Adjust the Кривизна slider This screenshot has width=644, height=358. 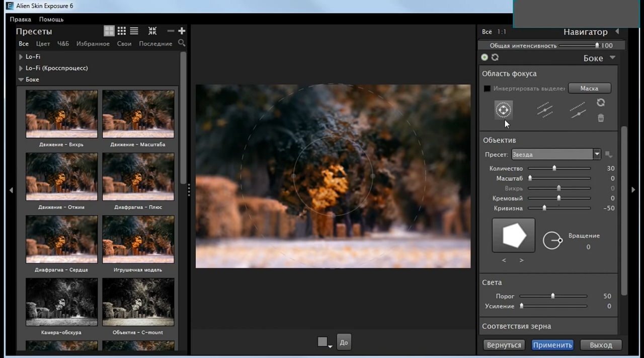(x=558, y=208)
